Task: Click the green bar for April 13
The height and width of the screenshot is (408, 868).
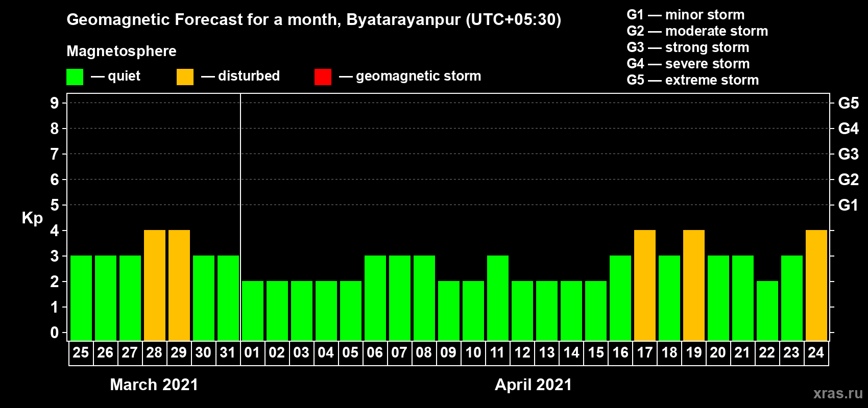Action: click(x=547, y=311)
